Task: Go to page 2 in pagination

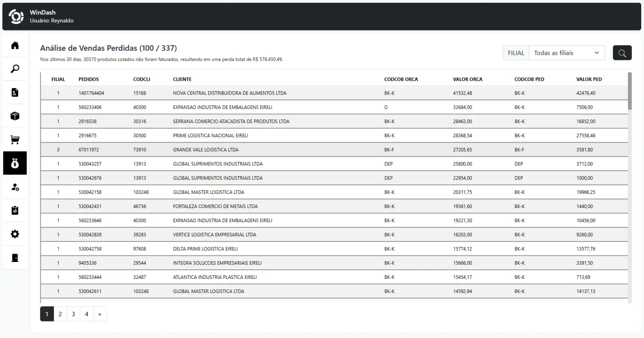Action: pos(60,314)
